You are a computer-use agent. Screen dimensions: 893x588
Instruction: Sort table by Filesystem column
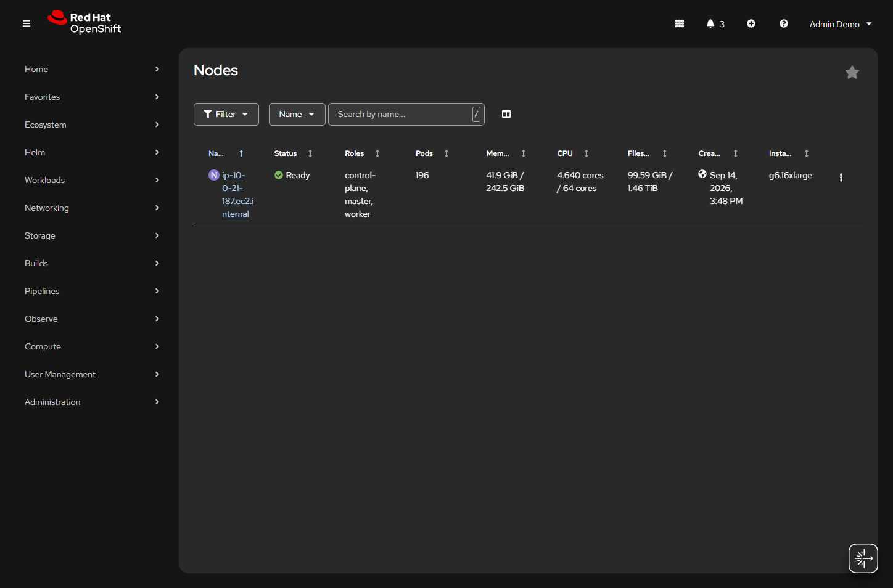648,153
